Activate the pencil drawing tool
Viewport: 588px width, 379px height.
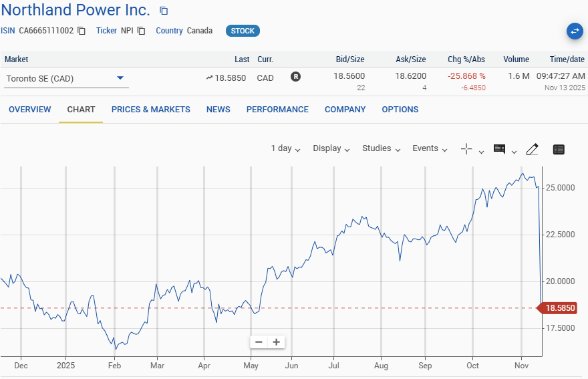coord(532,149)
